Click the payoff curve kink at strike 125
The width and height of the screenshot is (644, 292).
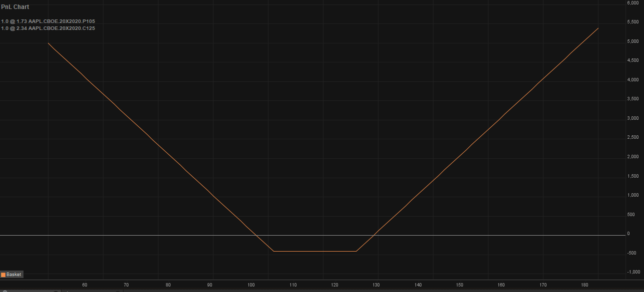point(356,251)
